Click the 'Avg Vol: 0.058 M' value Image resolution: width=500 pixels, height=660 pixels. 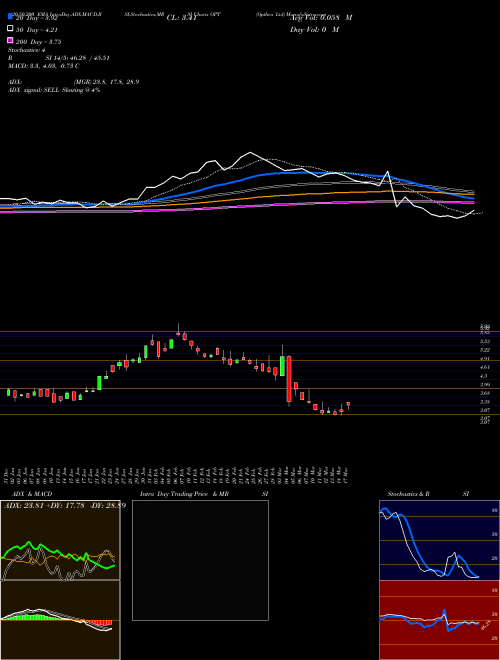[321, 18]
